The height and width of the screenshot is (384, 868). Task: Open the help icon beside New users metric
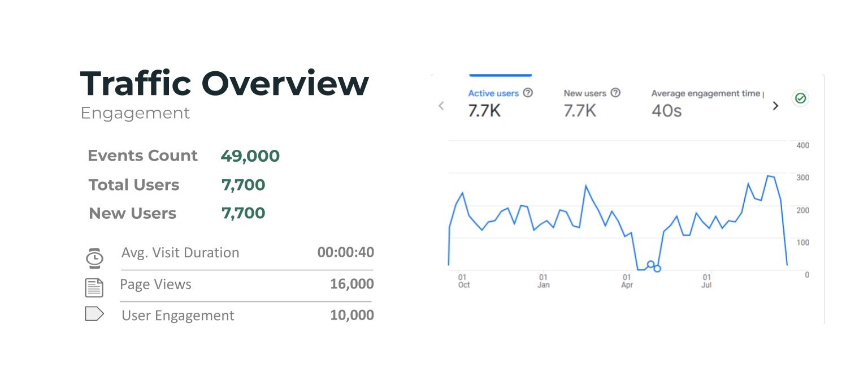(x=615, y=93)
